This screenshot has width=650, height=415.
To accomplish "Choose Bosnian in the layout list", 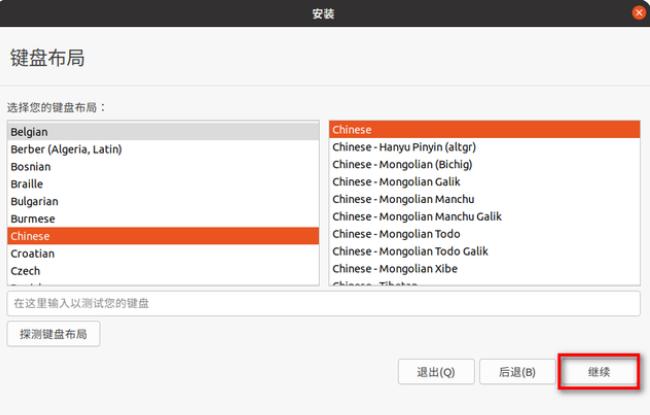I will 163,167.
